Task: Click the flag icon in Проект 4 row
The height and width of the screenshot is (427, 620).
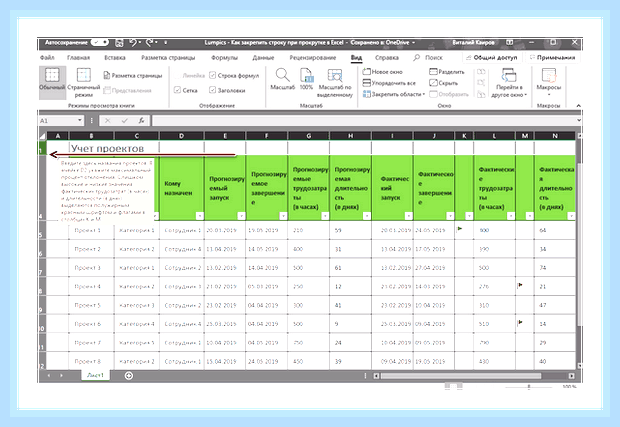Action: 520,285
